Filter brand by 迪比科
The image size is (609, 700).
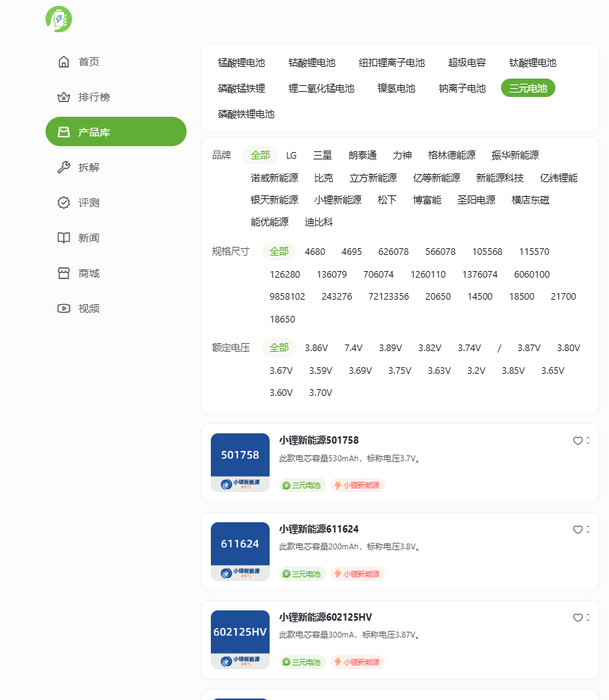319,222
